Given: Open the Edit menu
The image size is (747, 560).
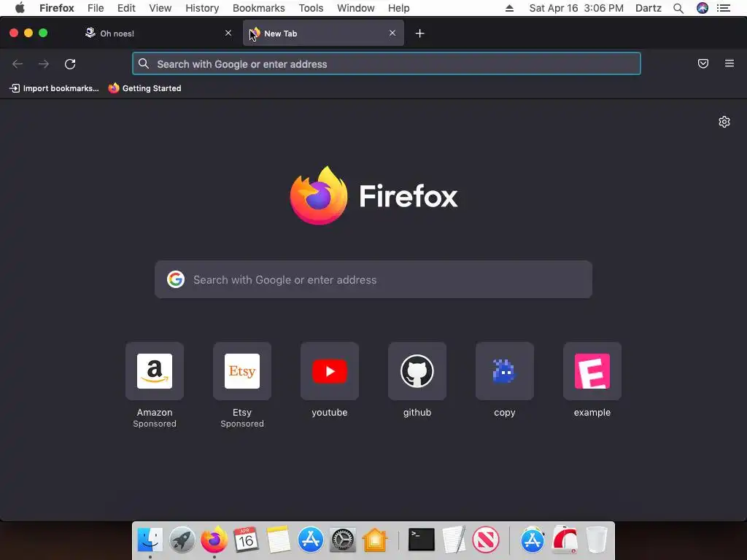Looking at the screenshot, I should coord(126,8).
